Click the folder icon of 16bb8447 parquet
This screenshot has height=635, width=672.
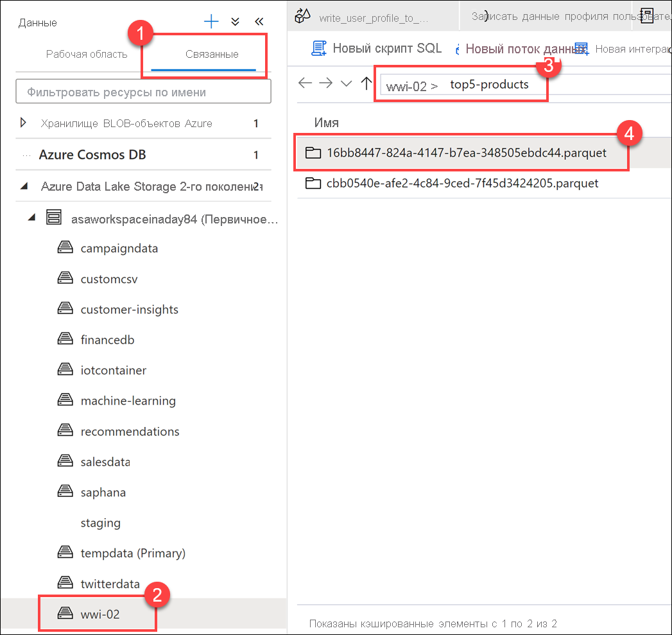click(313, 152)
